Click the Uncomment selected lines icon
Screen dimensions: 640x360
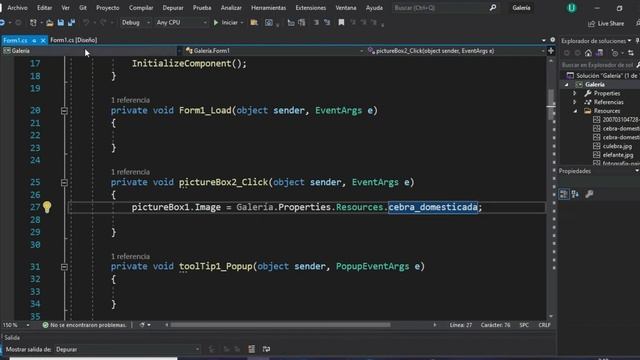click(327, 23)
